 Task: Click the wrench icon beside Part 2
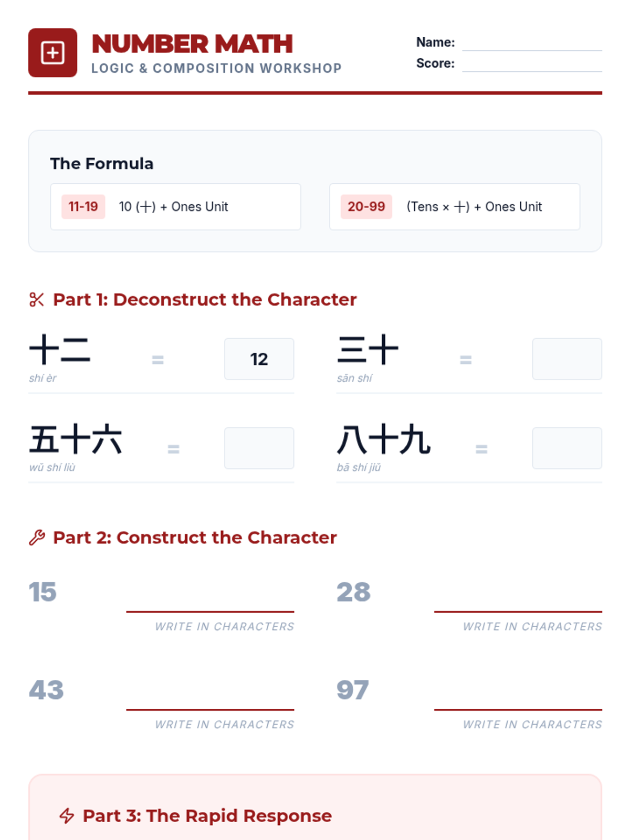37,538
